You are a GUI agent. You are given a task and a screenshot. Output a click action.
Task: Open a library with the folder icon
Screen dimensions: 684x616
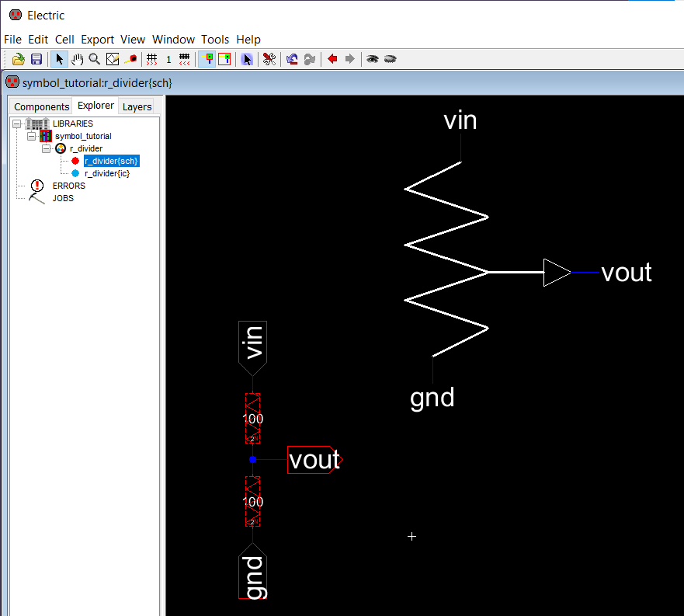19,59
